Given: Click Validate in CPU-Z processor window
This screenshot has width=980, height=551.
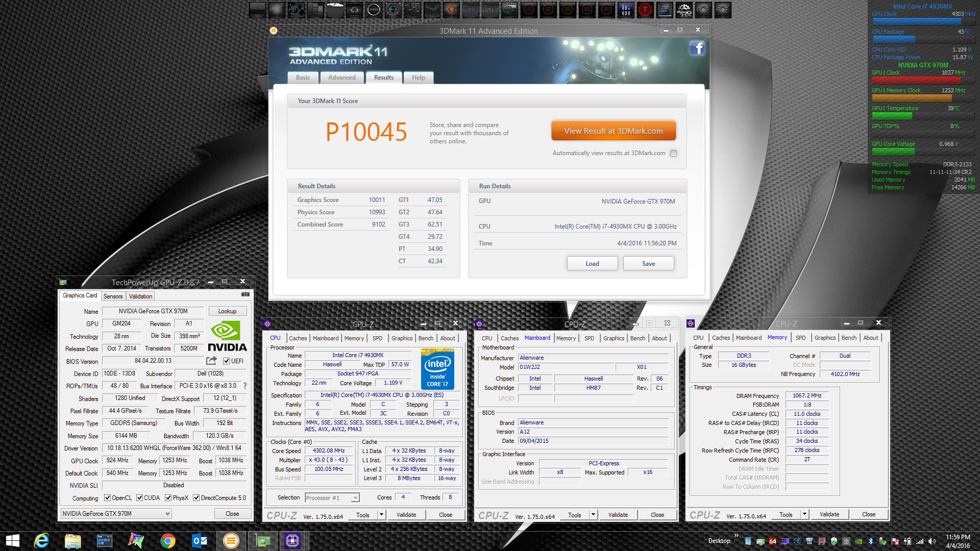Looking at the screenshot, I should click(x=406, y=515).
